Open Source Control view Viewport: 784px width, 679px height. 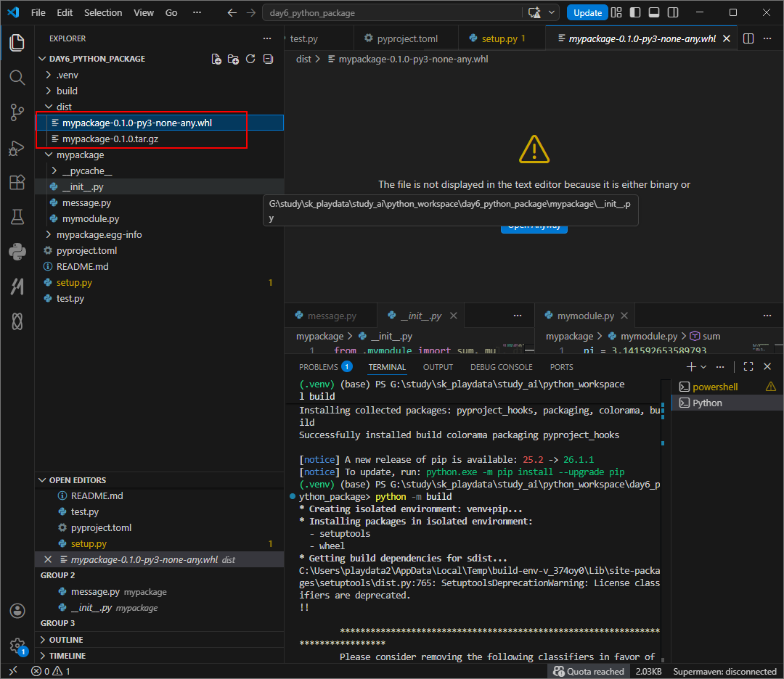click(x=17, y=112)
